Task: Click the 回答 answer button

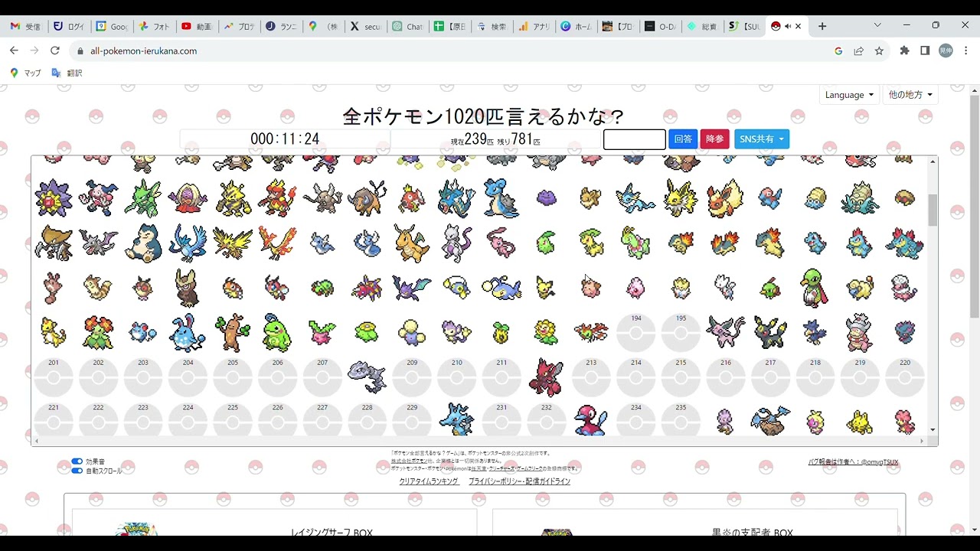Action: coord(683,139)
